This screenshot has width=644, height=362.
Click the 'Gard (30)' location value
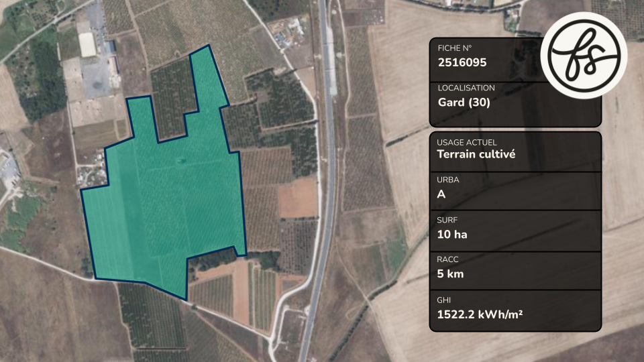pyautogui.click(x=464, y=102)
